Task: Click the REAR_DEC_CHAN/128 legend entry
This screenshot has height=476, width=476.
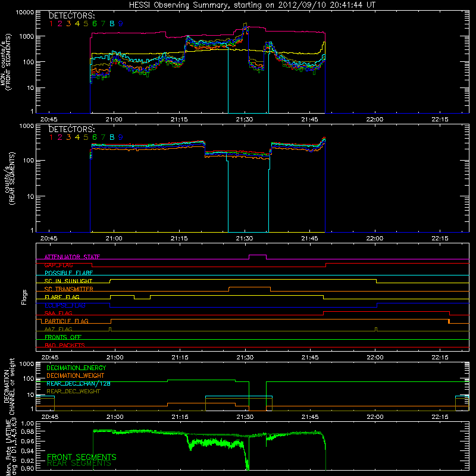Action: pos(79,383)
